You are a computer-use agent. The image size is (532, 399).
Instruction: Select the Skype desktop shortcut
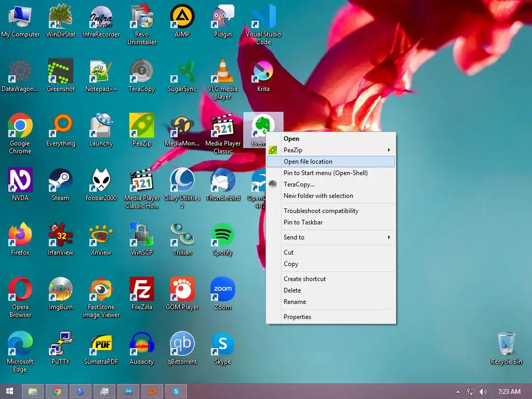[x=222, y=348]
